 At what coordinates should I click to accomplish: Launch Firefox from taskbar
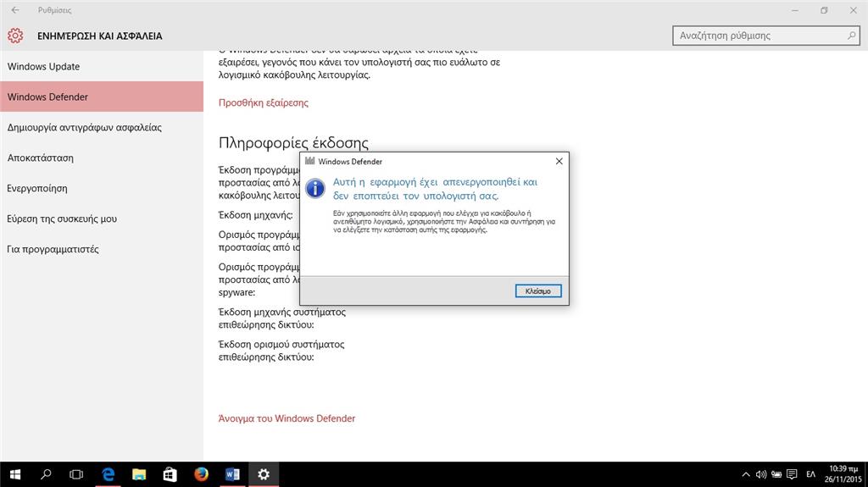click(x=201, y=474)
